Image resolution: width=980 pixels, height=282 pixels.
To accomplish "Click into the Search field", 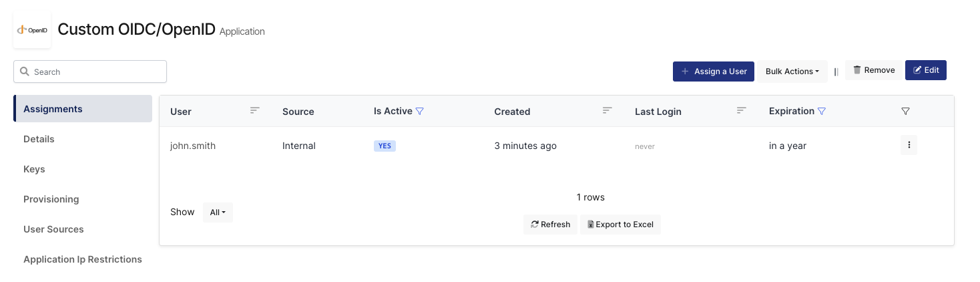I will click(90, 72).
